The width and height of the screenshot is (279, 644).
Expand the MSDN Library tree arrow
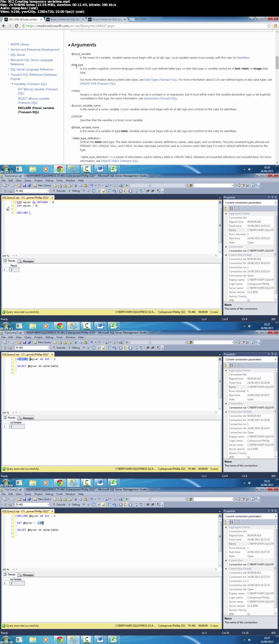pyautogui.click(x=8, y=44)
